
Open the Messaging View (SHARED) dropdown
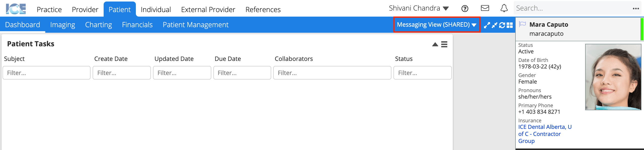point(437,25)
